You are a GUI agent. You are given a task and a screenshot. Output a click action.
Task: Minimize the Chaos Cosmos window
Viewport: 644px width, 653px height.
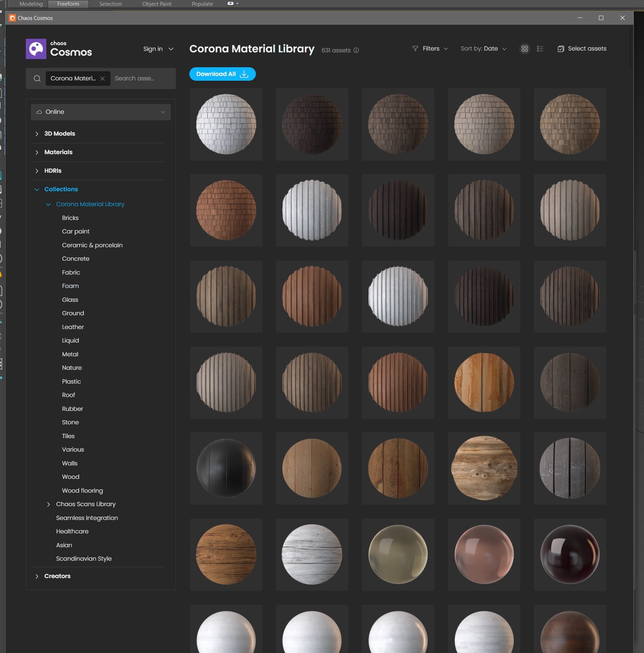pos(580,18)
